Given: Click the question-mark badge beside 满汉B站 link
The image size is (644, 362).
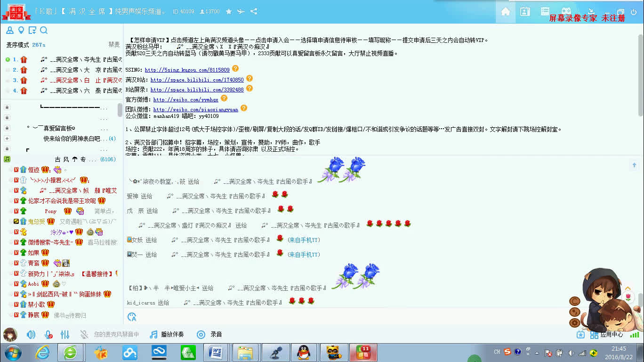Looking at the screenshot, I should 250,78.
